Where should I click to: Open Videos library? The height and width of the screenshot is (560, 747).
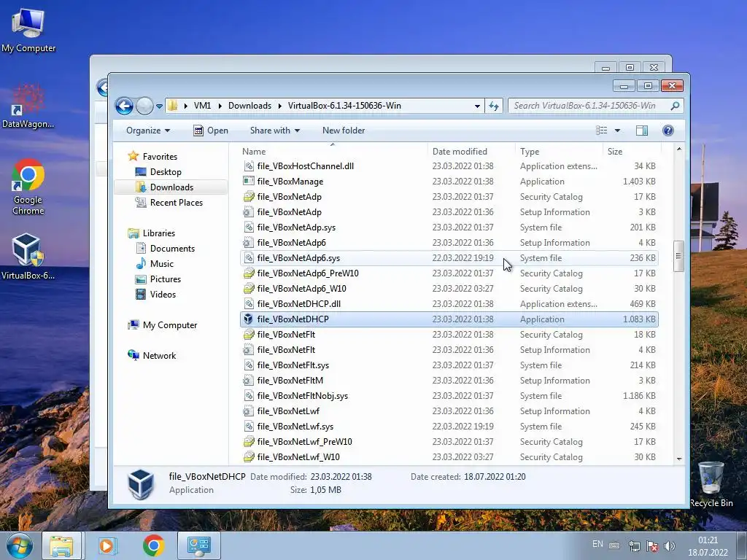point(163,295)
